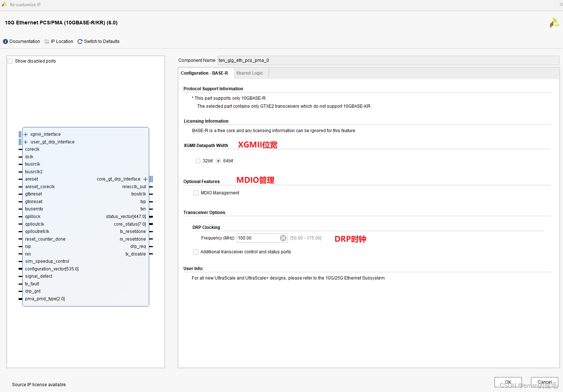Expand the user_gt_drp_interface port group
563x392 pixels.
tap(26, 142)
